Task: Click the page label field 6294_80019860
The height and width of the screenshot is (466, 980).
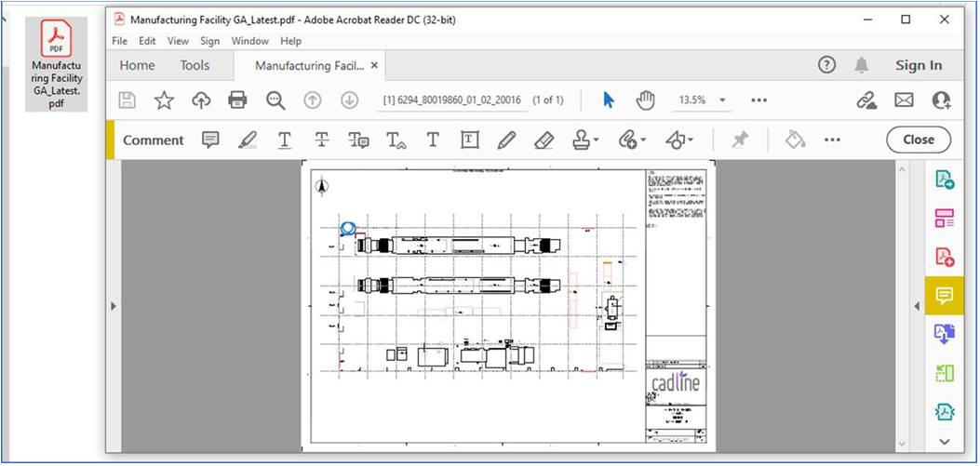Action: click(x=452, y=100)
